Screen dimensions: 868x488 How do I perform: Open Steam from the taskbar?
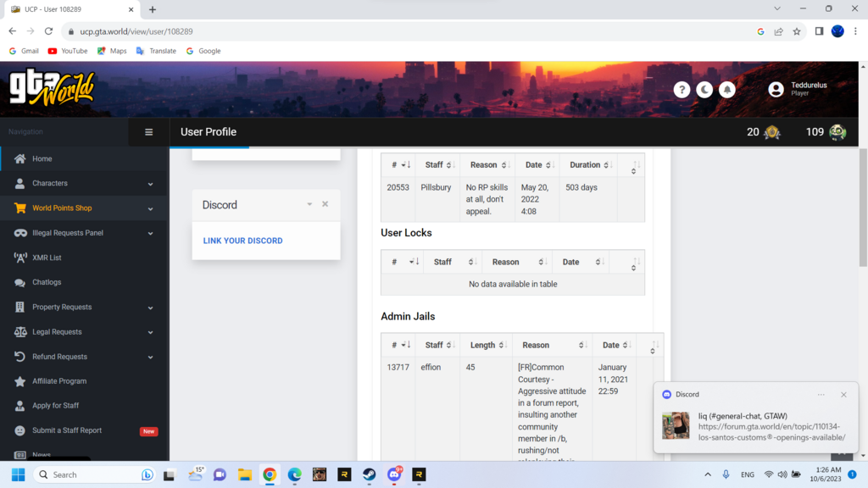(x=370, y=474)
